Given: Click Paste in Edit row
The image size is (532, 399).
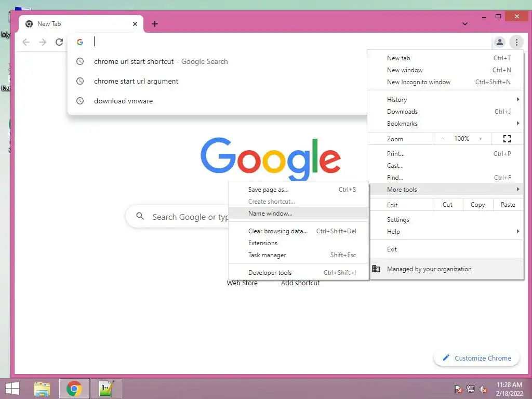Looking at the screenshot, I should [x=508, y=205].
